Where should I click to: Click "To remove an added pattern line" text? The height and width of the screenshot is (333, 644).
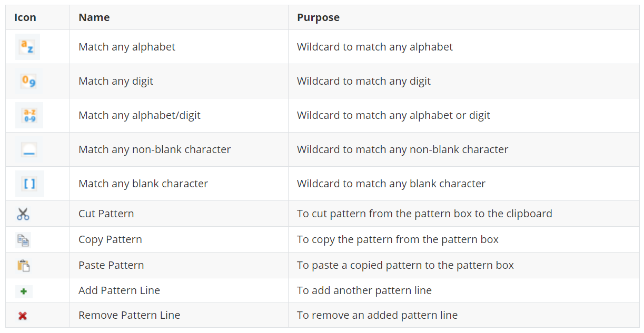coord(377,315)
